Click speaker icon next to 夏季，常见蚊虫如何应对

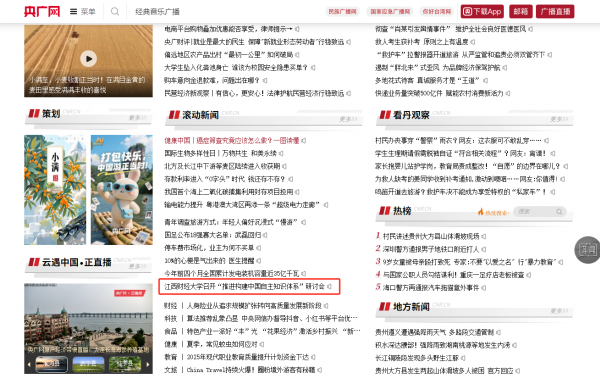(x=262, y=344)
